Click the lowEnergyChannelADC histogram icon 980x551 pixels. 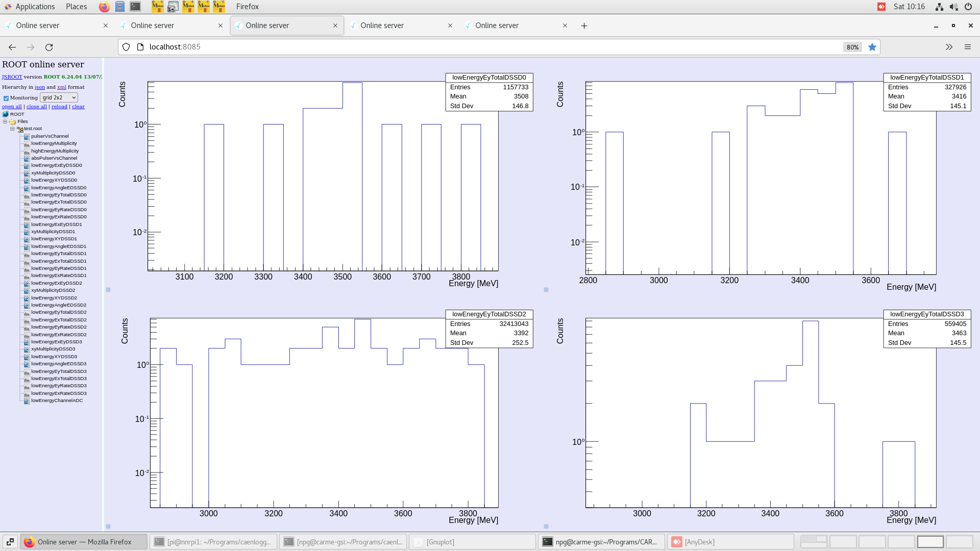pos(27,400)
